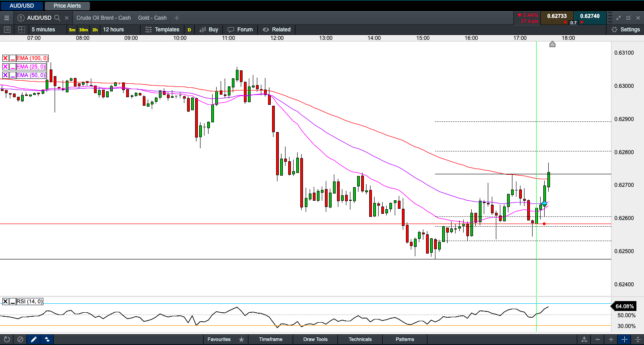Image resolution: width=644 pixels, height=345 pixels.
Task: Add a new chart tab with plus icon
Action: tap(177, 18)
